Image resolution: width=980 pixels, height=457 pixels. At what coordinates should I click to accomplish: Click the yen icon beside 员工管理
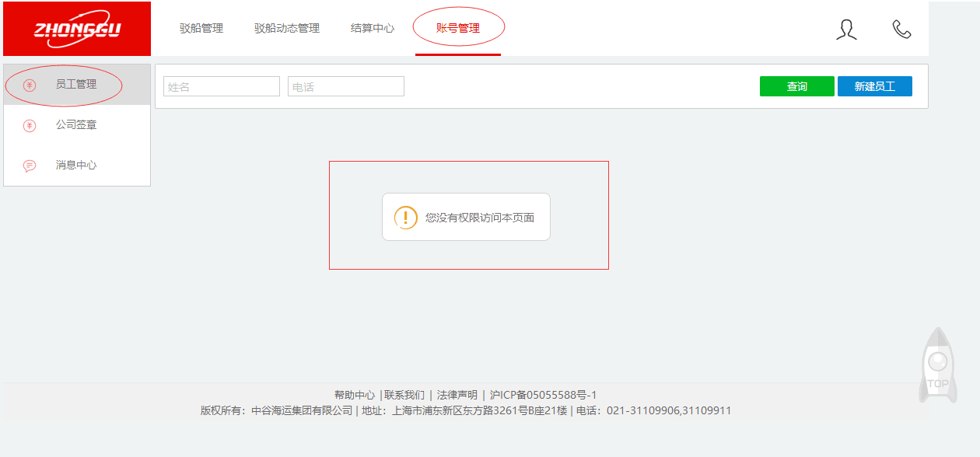pos(30,85)
